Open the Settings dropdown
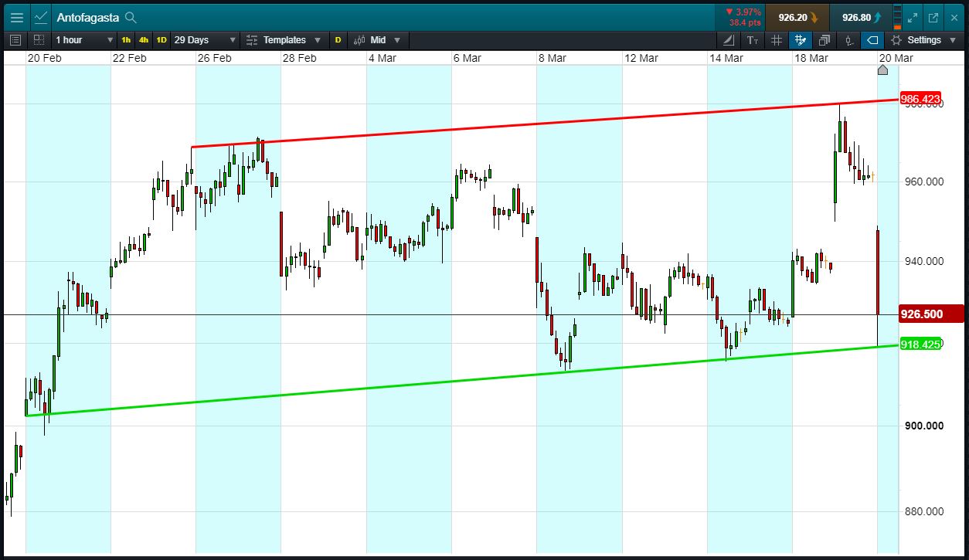 click(x=923, y=40)
